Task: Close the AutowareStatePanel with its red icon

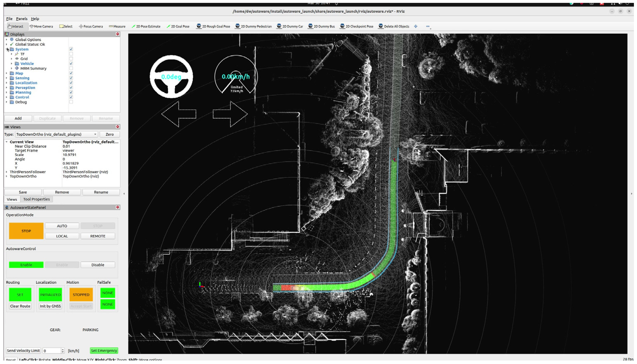Action: (x=118, y=207)
